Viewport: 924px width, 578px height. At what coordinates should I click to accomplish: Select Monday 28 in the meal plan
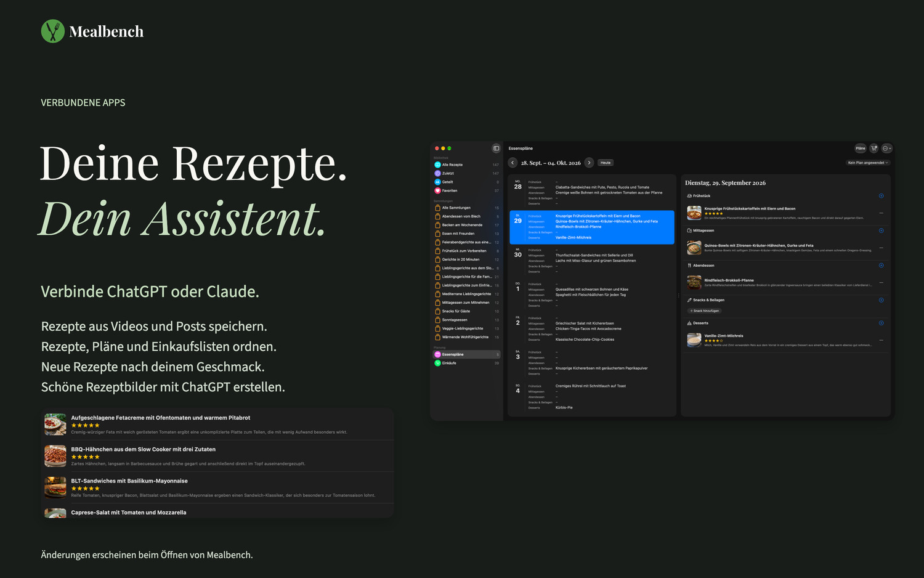click(591, 192)
